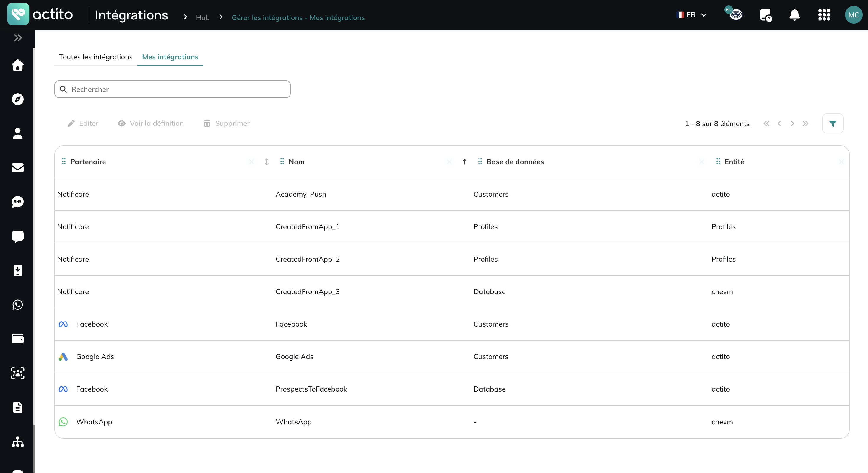868x473 pixels.
Task: Open the hierarchy sitemap icon in sidebar
Action: [x=17, y=442]
